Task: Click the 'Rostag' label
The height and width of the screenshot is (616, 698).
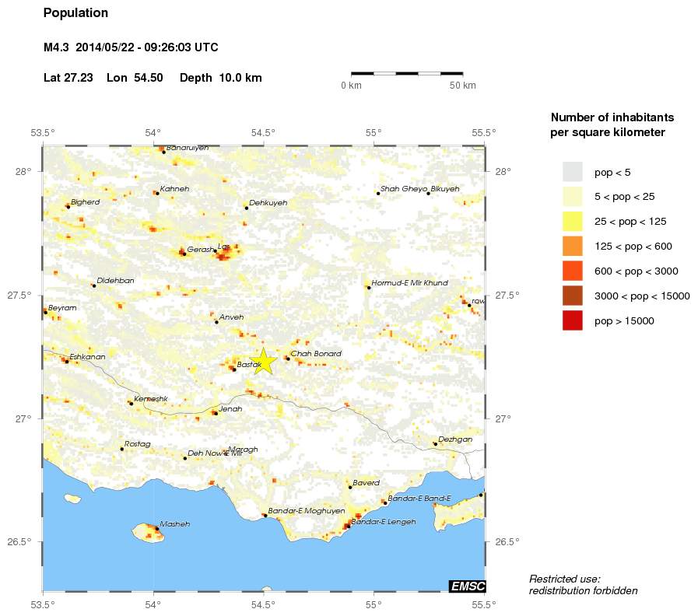Action: (138, 444)
